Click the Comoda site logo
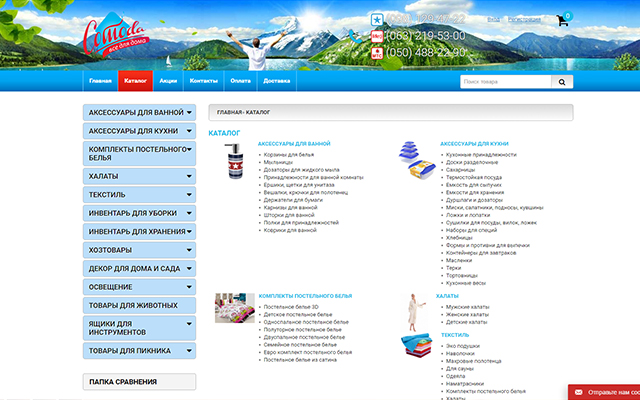The width and height of the screenshot is (640, 400). pos(115,36)
